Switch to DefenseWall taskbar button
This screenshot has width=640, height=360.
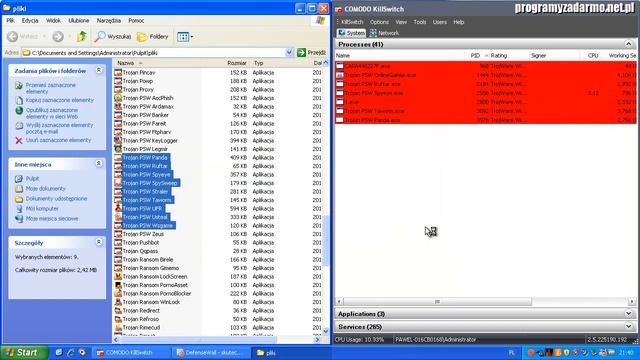tap(210, 353)
